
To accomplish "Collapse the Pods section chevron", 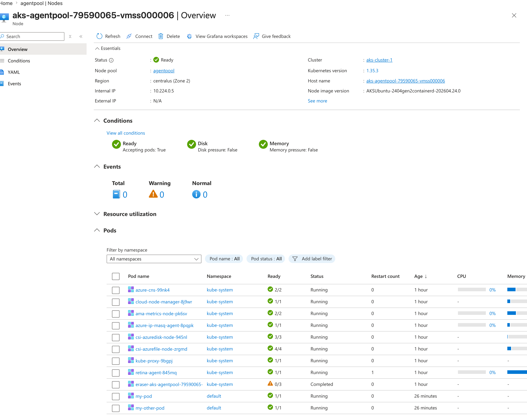I will click(x=97, y=230).
